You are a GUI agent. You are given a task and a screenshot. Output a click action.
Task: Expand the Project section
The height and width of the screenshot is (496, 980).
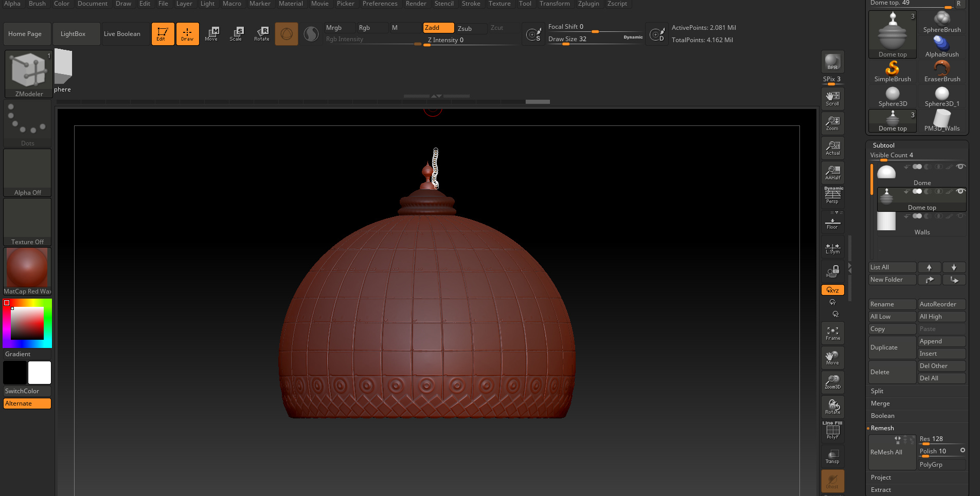point(881,477)
